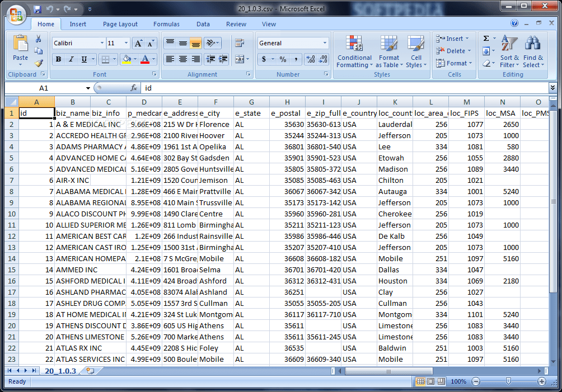Viewport: 562px width, 392px height.
Task: Switch to Page Layout view button
Action: click(431, 381)
